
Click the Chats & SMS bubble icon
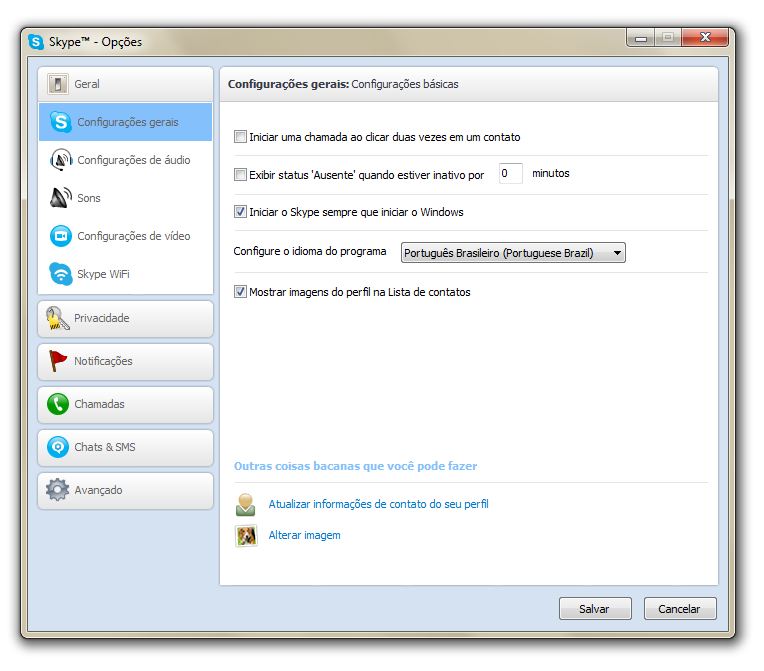click(58, 447)
